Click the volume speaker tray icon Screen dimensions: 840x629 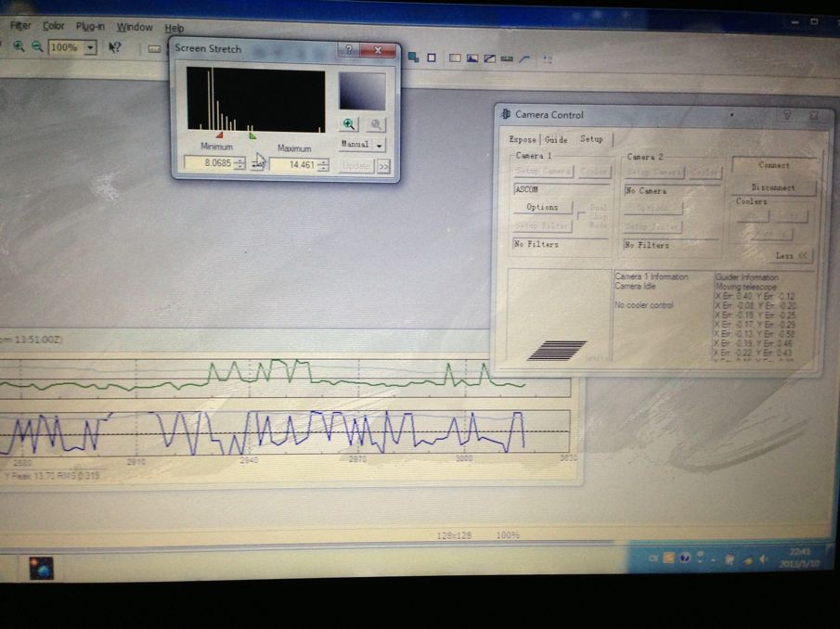point(763,560)
